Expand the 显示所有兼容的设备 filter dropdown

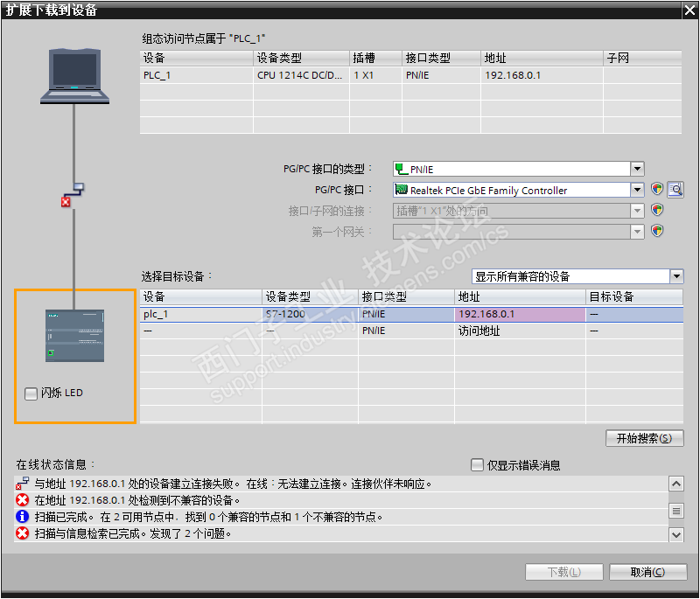click(676, 276)
